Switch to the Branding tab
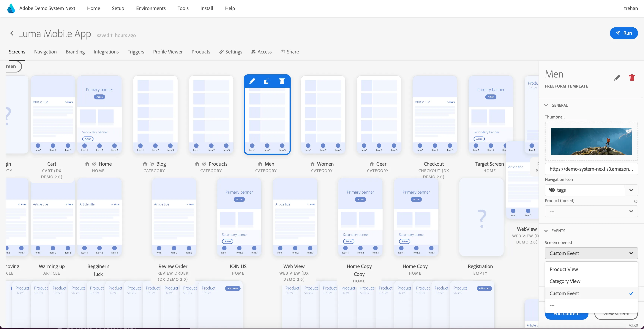 tap(75, 52)
